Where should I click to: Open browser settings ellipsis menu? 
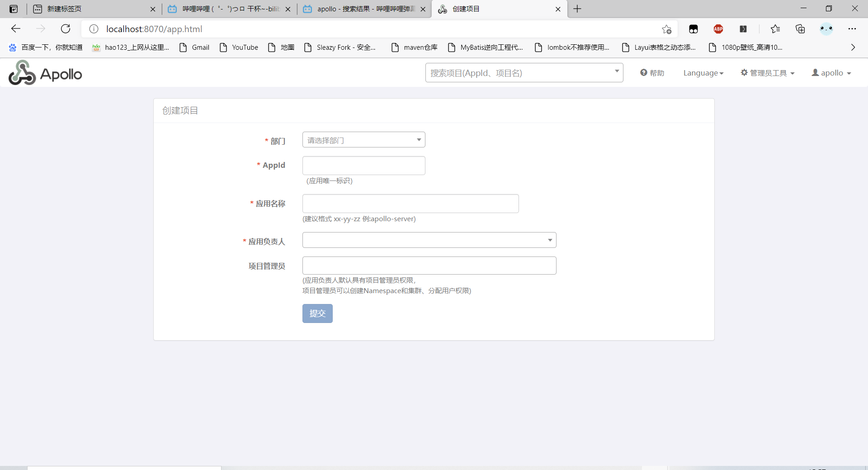[852, 29]
